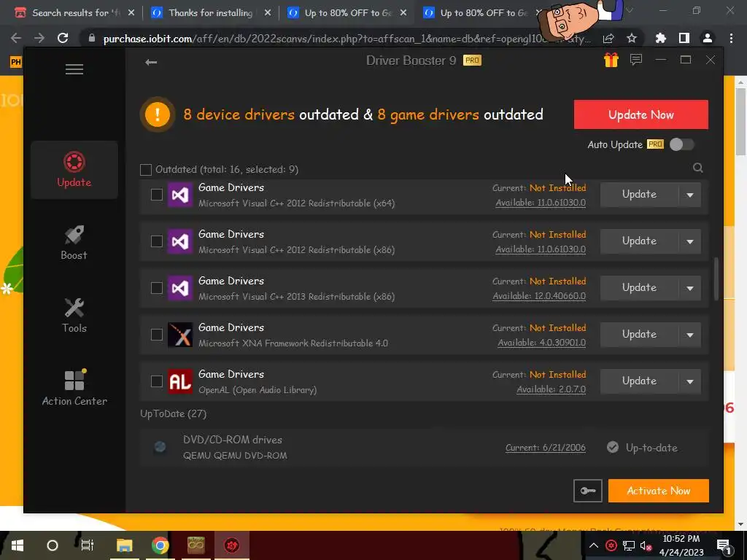Go back with the left arrow icon
The image size is (747, 560).
pyautogui.click(x=151, y=62)
